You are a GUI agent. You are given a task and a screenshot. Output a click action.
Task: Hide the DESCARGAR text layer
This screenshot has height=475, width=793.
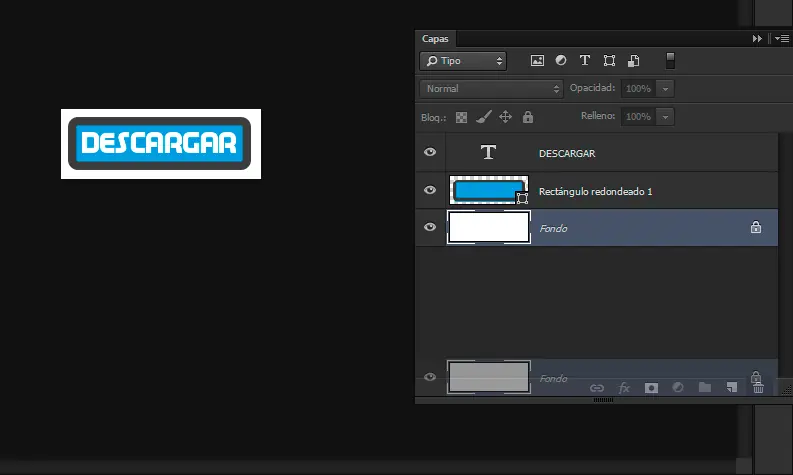tap(430, 152)
